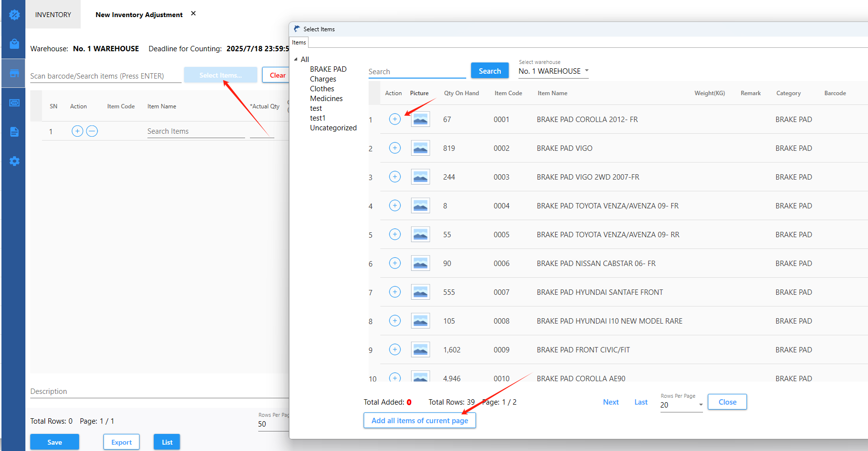
Task: Click picture thumbnail of BRAKE PAD HYUNDAI SANTAFE FRONT
Action: [420, 292]
